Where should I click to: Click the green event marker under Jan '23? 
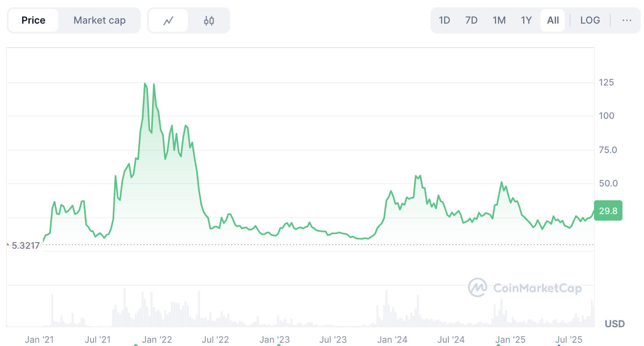point(279,345)
